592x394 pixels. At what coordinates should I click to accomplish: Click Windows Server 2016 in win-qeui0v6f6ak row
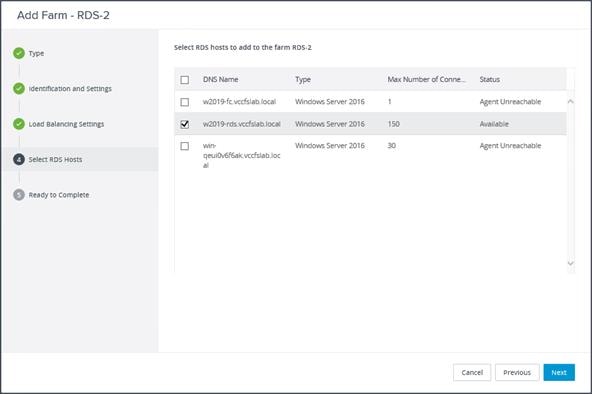coord(330,145)
